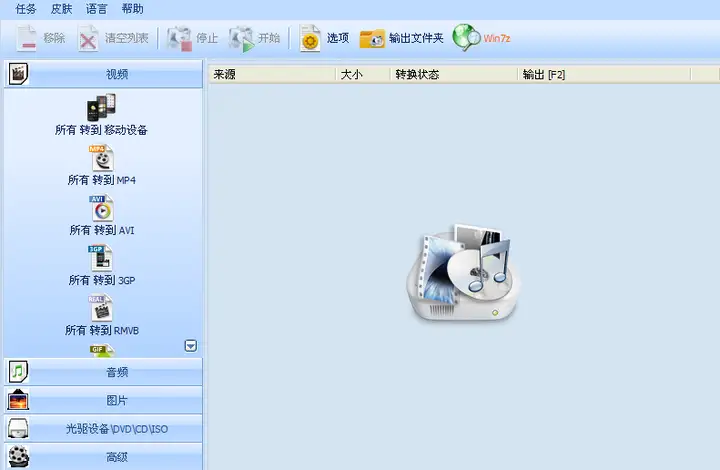Screen dimensions: 720x470
Task: Expand the 高级 advanced section
Action: point(103,457)
